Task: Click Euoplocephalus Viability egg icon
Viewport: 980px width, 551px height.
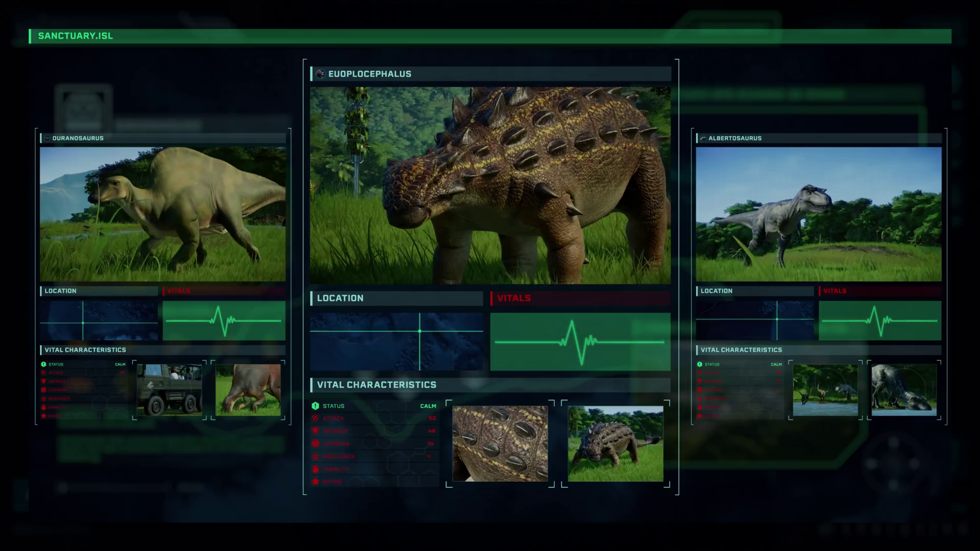Action: pos(315,469)
